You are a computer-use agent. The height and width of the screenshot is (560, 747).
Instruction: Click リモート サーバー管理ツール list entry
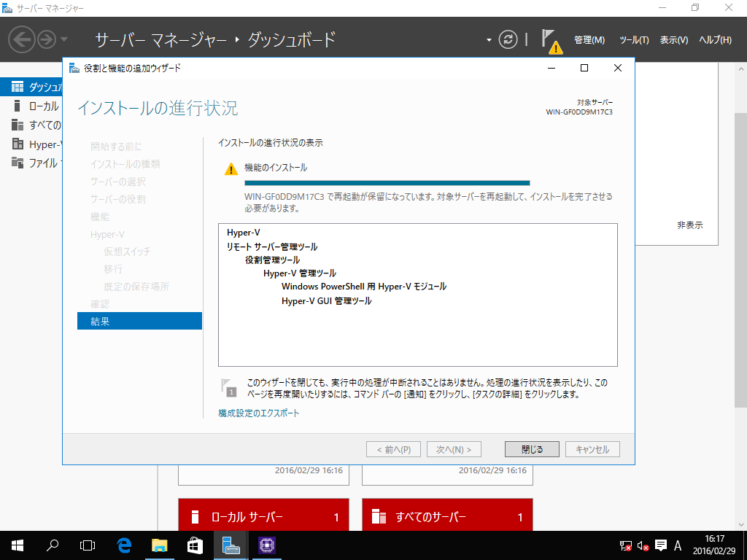272,246
